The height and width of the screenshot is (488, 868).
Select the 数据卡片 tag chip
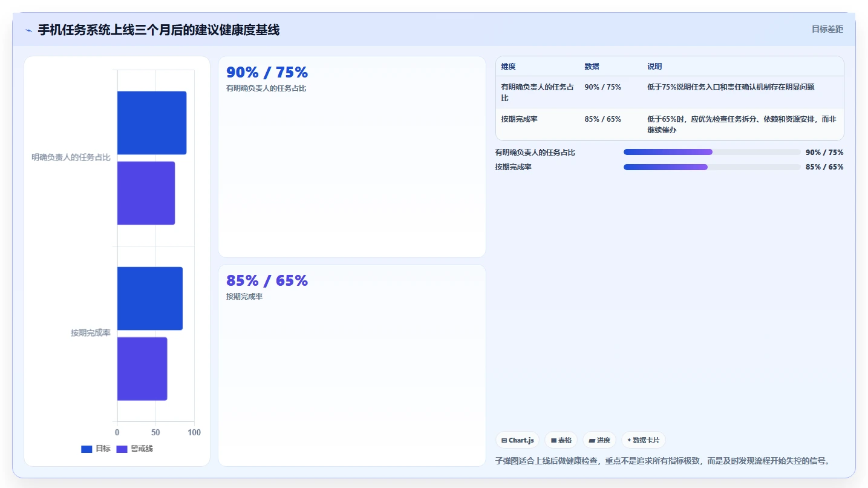tap(643, 440)
